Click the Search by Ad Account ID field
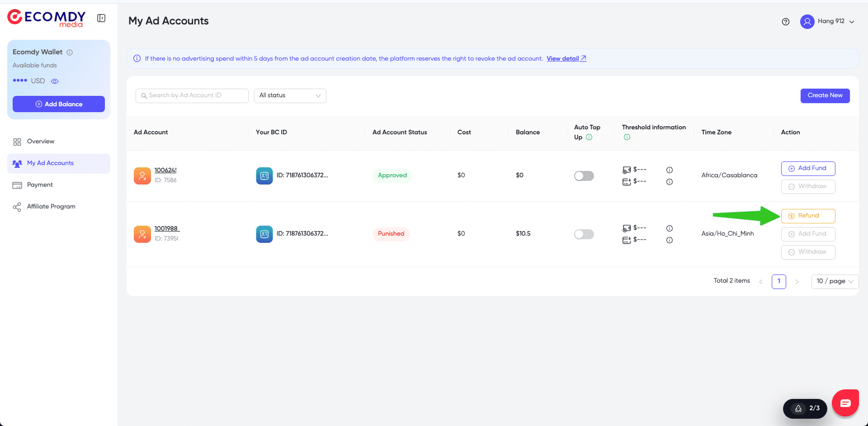The image size is (868, 426). [x=192, y=95]
